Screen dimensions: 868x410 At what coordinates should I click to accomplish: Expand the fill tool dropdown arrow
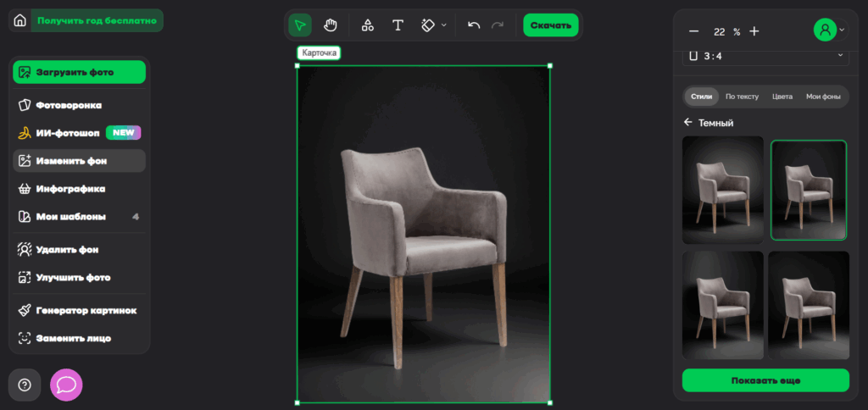pos(444,25)
